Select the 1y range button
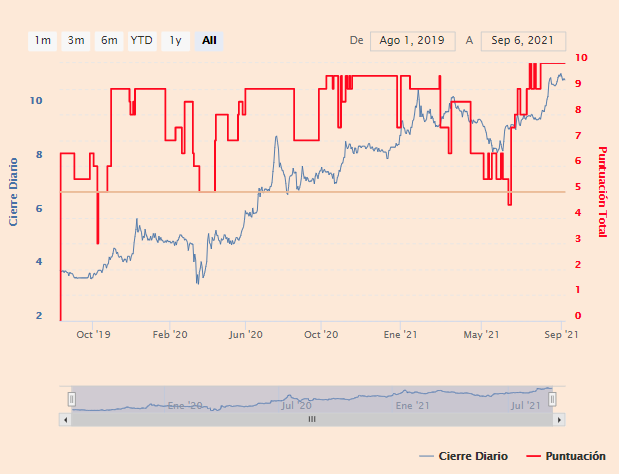 [x=175, y=41]
